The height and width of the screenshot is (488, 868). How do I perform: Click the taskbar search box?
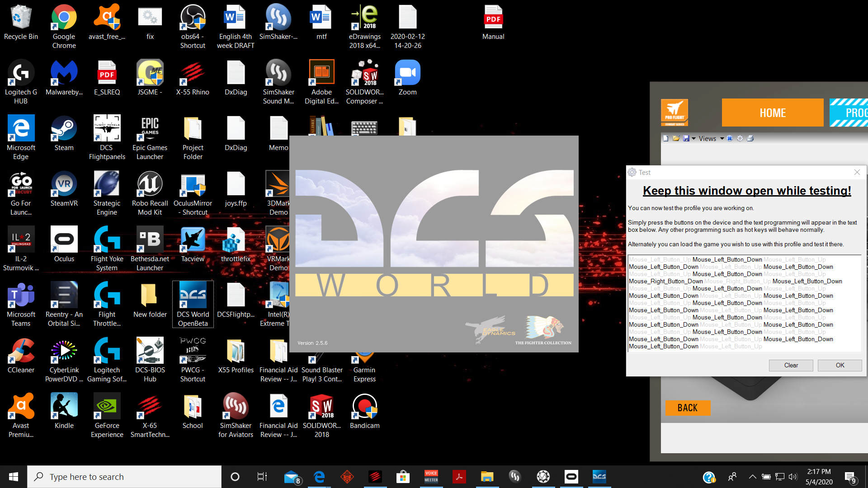click(x=124, y=477)
